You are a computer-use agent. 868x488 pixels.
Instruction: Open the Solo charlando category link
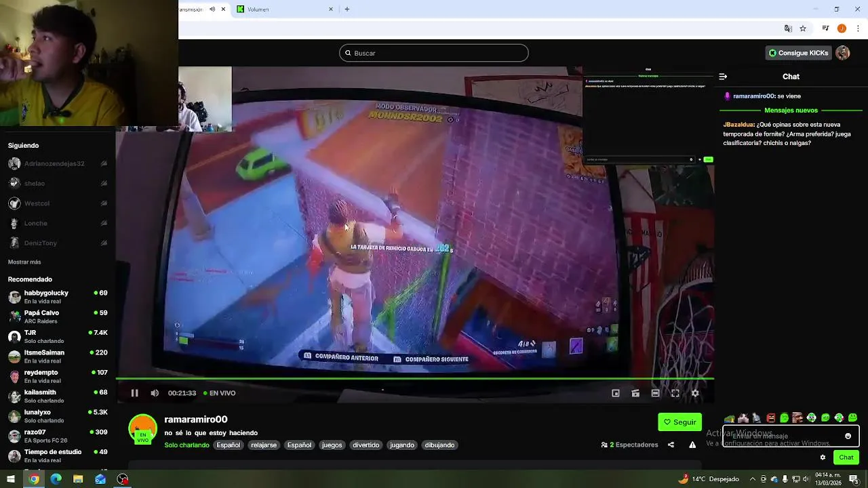click(x=186, y=445)
